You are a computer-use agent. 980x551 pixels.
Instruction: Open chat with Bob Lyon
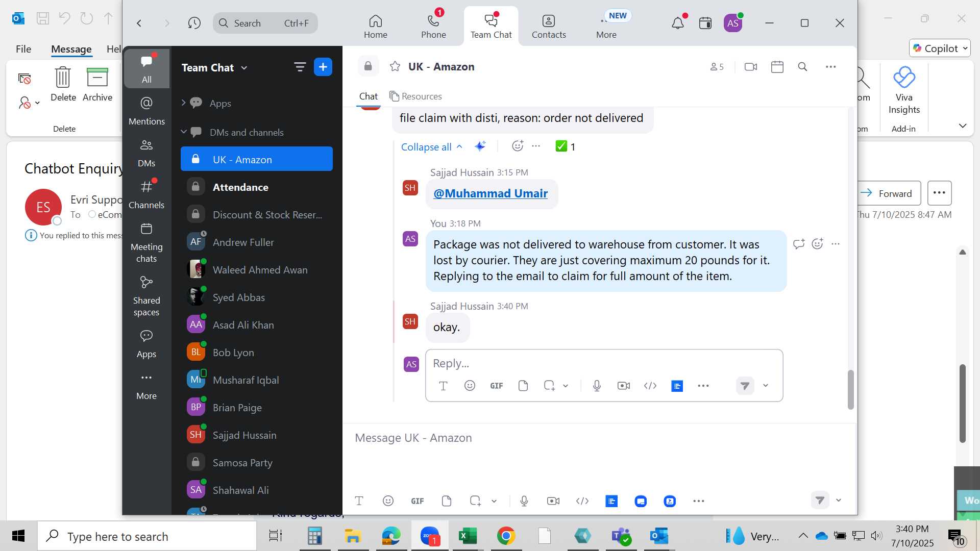coord(257,353)
